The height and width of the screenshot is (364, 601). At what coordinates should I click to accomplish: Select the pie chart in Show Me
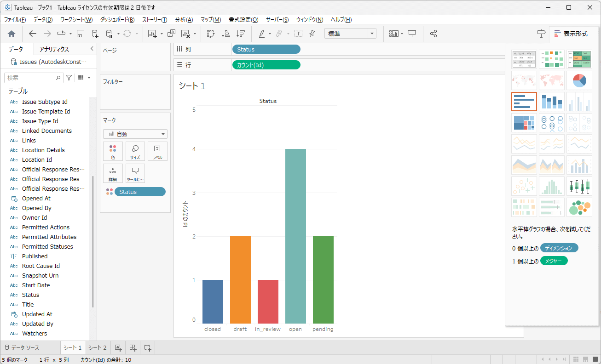pyautogui.click(x=579, y=80)
